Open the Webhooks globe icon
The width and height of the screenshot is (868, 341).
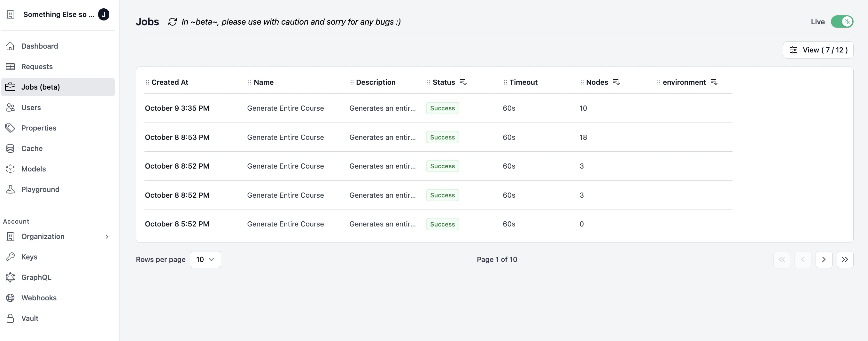[x=11, y=298]
